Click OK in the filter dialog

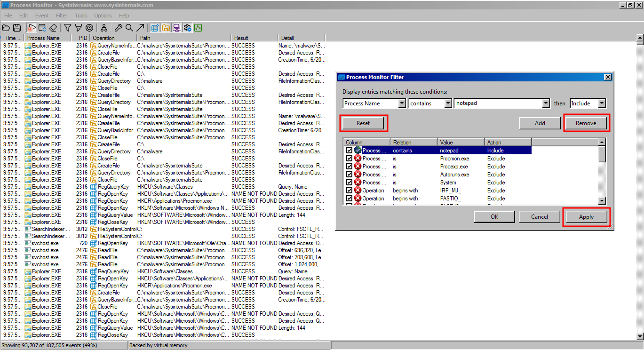494,217
